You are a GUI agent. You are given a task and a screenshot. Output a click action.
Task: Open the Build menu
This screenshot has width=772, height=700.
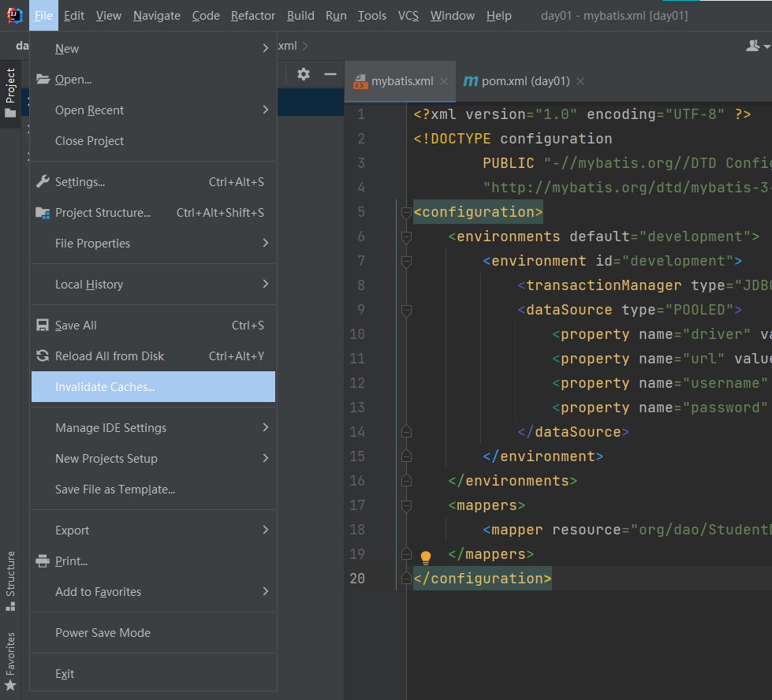[300, 16]
